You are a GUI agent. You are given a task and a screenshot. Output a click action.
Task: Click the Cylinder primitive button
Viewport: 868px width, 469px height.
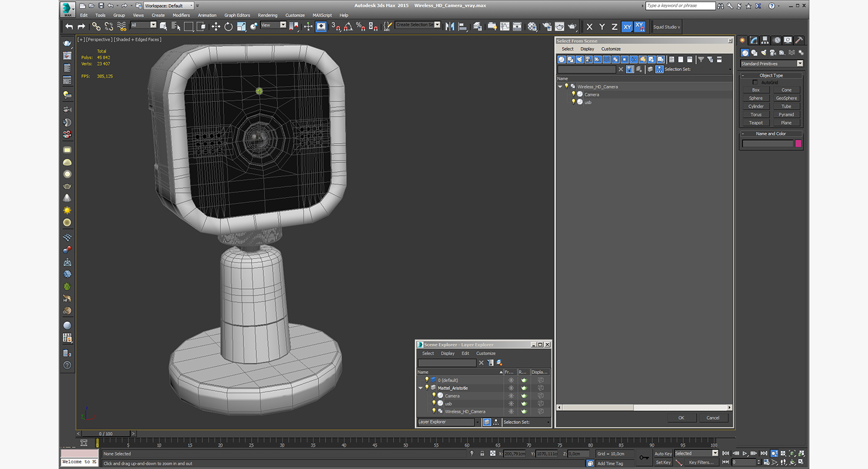pyautogui.click(x=756, y=107)
